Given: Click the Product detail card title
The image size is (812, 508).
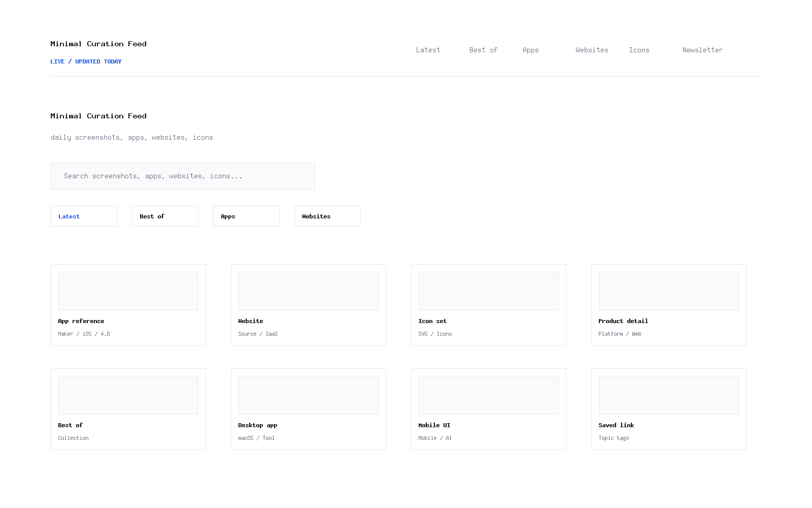Looking at the screenshot, I should [x=623, y=321].
